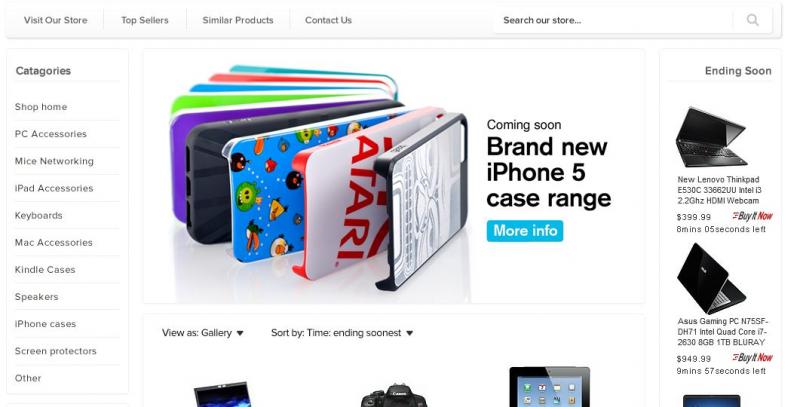Screen dimensions: 800x407
Task: Focus the Search our store field
Action: [612, 20]
